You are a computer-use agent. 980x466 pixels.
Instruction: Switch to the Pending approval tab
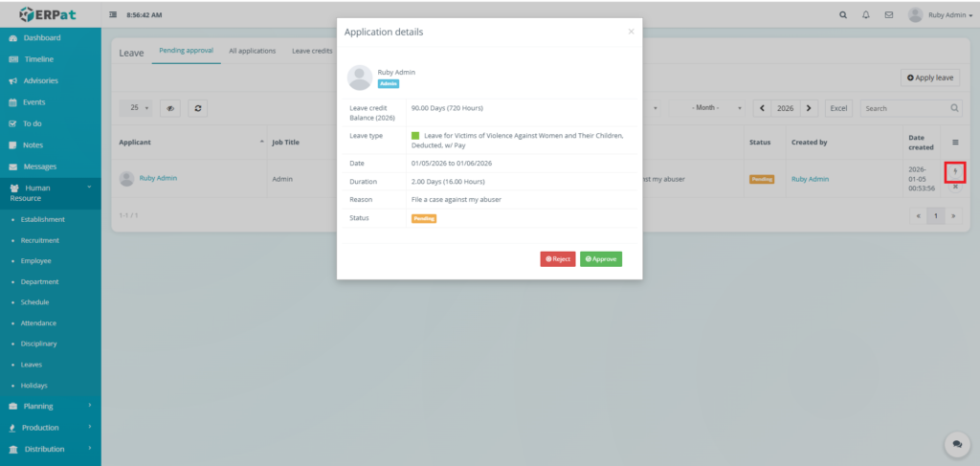point(187,51)
